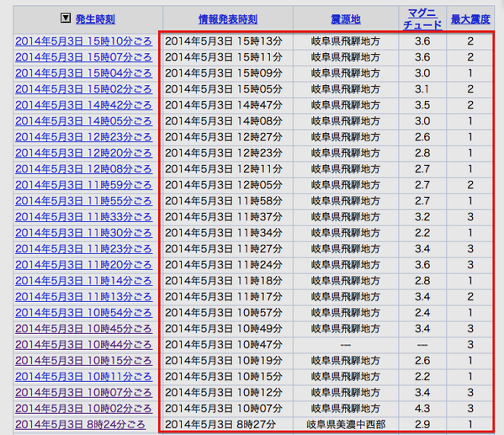Sort by 最大震度 column header
Image resolution: width=504 pixels, height=435 pixels.
(x=470, y=19)
